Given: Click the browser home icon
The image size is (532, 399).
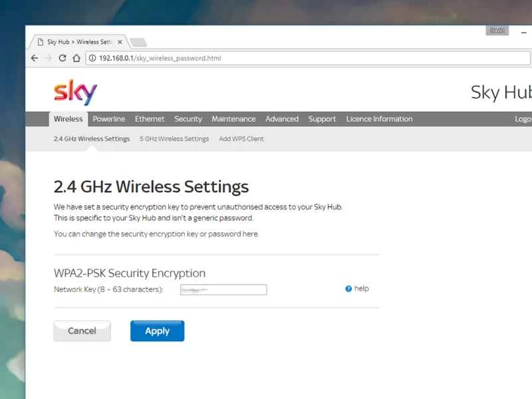Looking at the screenshot, I should point(75,58).
